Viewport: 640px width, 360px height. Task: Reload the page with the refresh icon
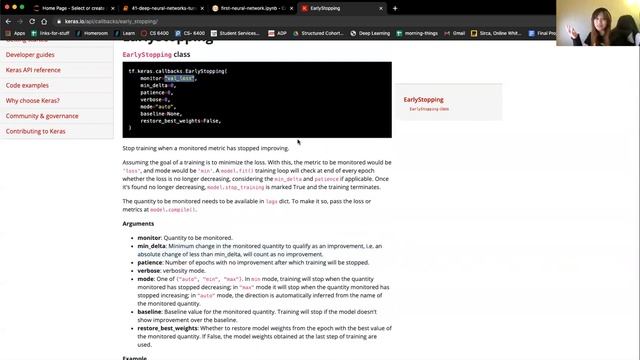(32, 21)
